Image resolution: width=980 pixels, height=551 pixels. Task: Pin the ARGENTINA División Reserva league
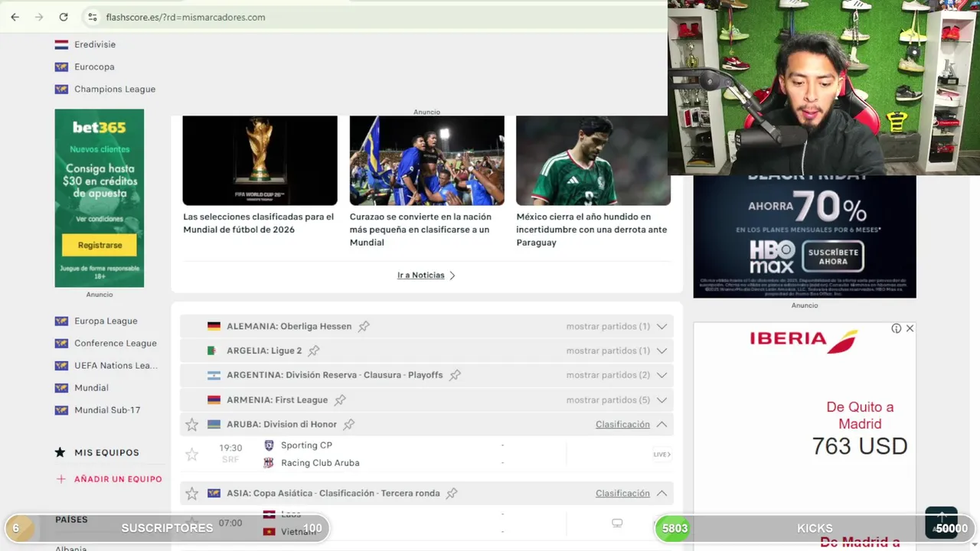coord(455,375)
